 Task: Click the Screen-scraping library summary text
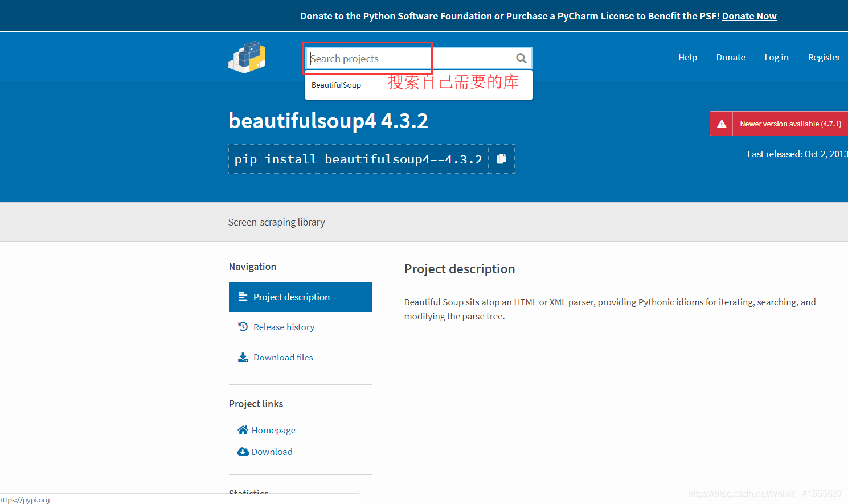[276, 222]
